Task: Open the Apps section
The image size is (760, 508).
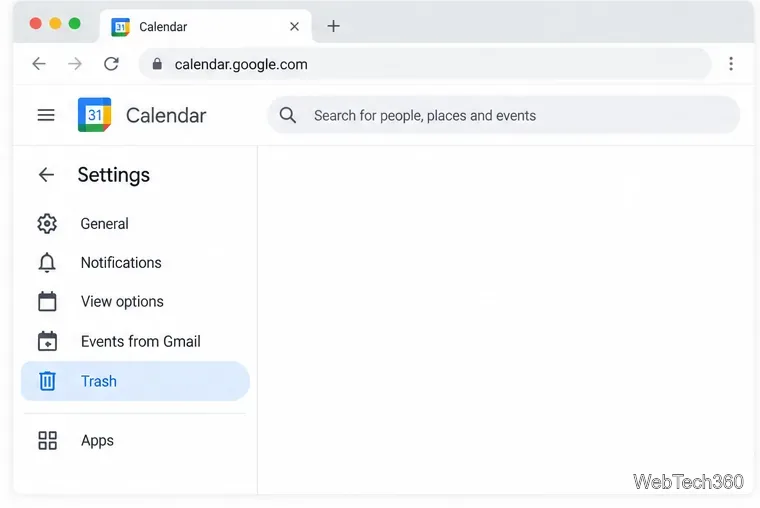Action: (x=135, y=441)
